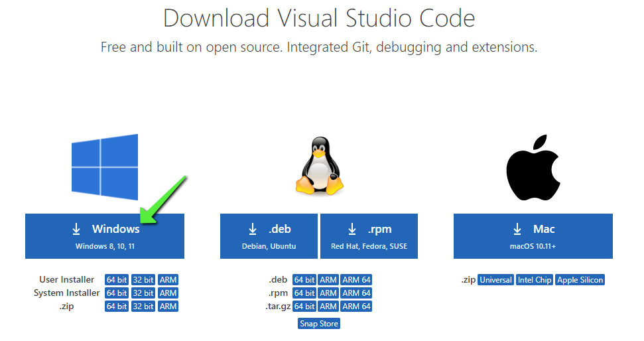Get Windows .zip ARM

click(168, 306)
